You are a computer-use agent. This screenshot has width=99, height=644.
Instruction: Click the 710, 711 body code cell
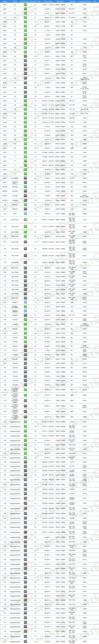coord(72,178)
